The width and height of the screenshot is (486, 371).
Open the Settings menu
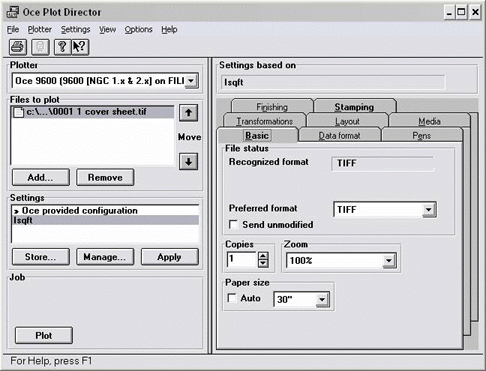click(76, 30)
